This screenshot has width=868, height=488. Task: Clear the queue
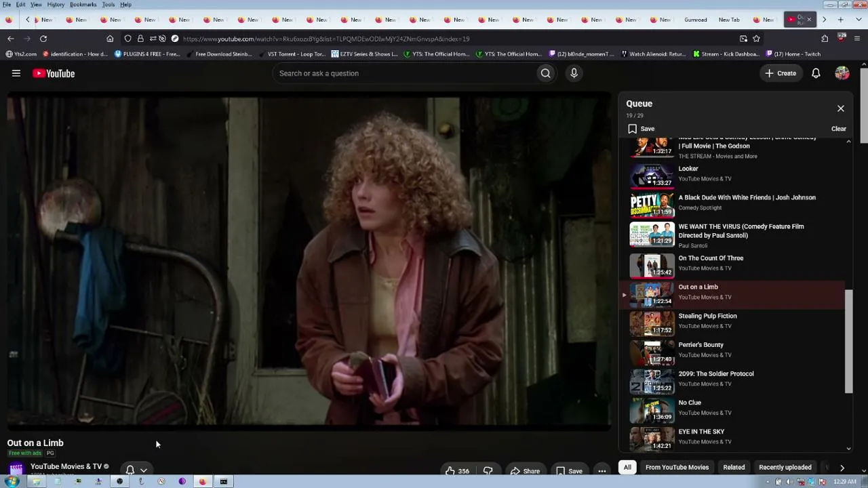point(839,129)
